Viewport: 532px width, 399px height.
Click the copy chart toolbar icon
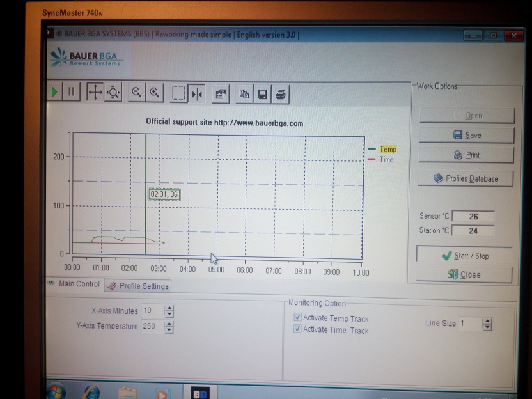click(x=244, y=95)
